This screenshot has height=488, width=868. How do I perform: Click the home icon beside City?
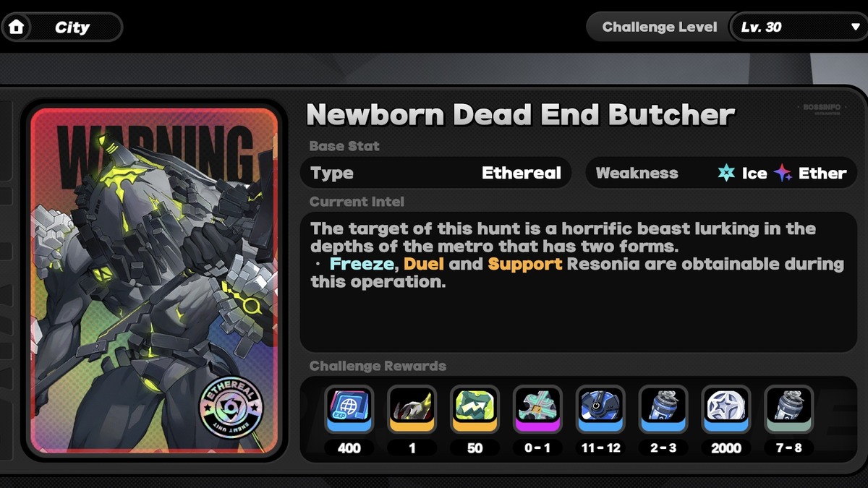pos(16,27)
